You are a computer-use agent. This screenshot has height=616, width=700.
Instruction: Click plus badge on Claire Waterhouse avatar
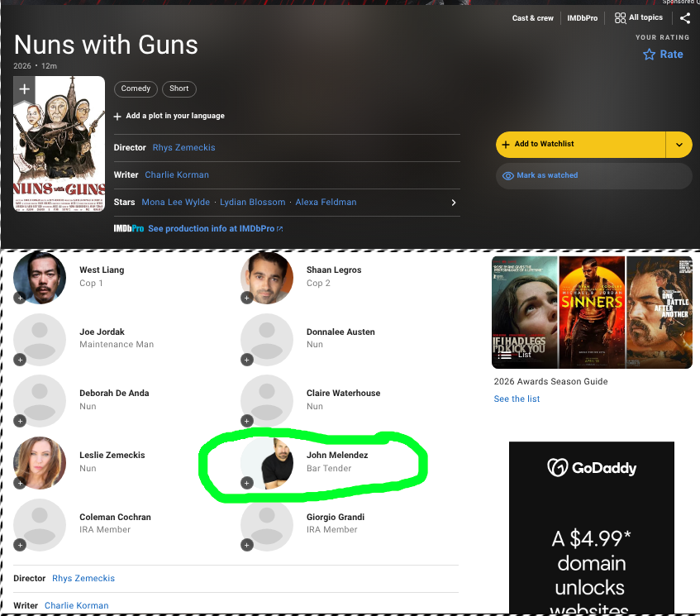(247, 421)
